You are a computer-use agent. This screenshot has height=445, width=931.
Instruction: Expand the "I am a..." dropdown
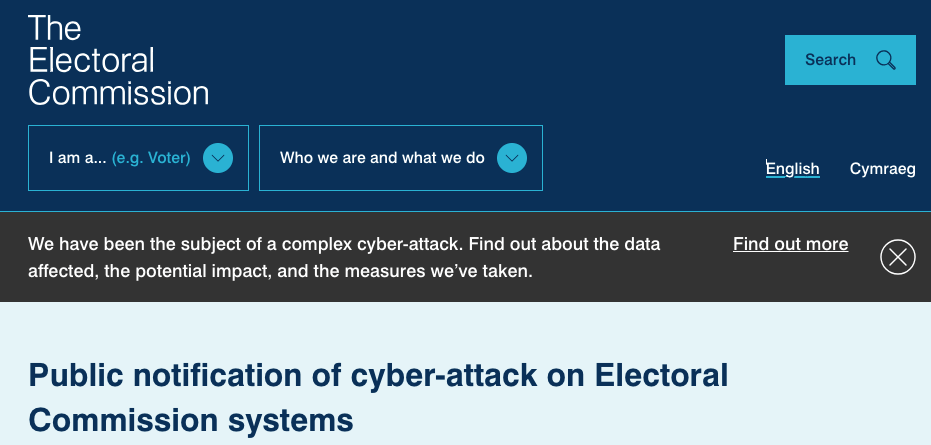[138, 158]
